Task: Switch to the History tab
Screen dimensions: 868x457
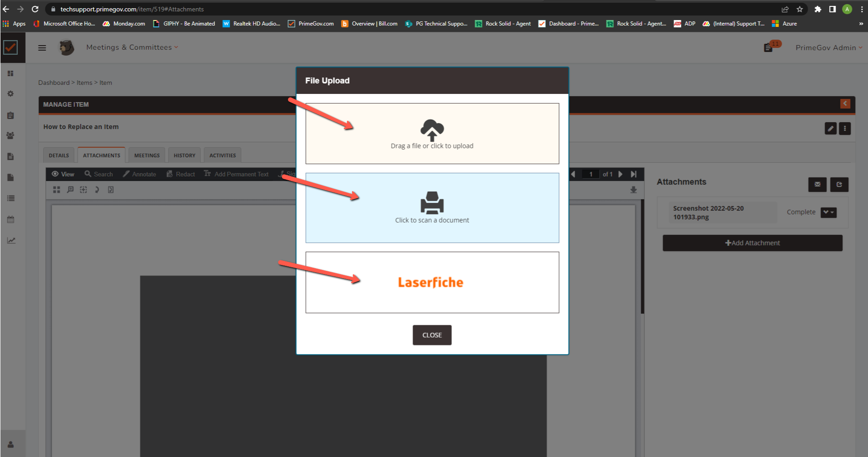Action: 184,155
